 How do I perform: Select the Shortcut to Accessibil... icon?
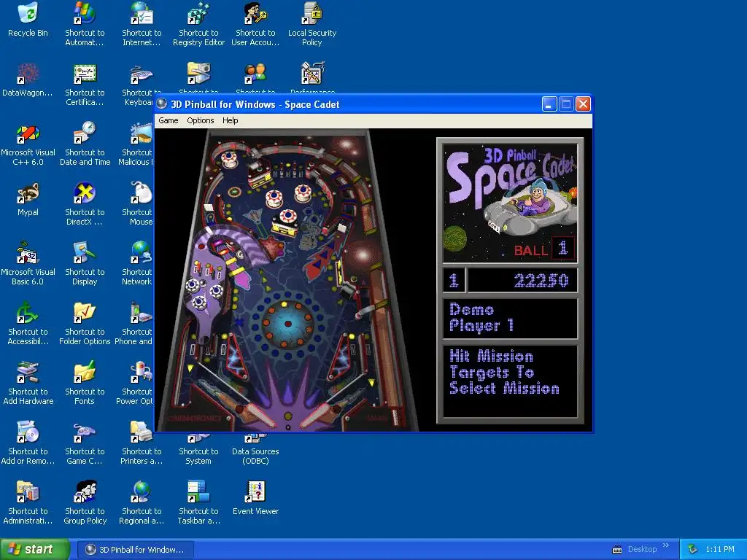pos(28,324)
